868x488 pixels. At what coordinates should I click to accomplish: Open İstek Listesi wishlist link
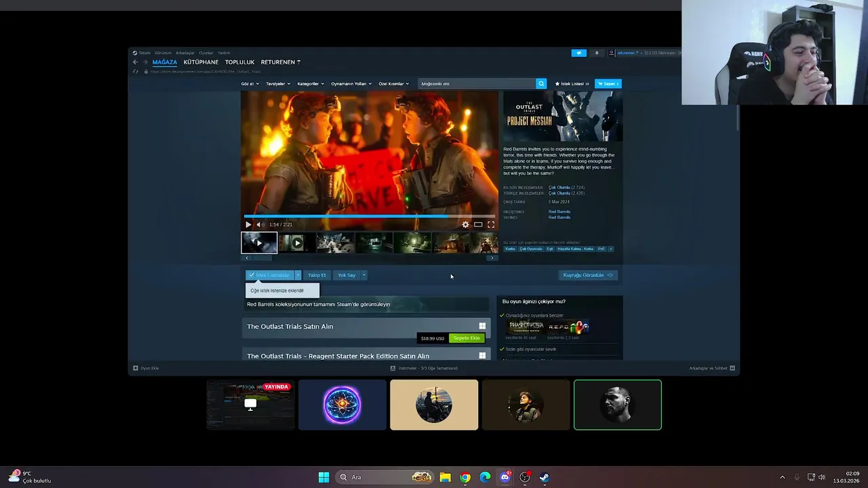(x=572, y=83)
